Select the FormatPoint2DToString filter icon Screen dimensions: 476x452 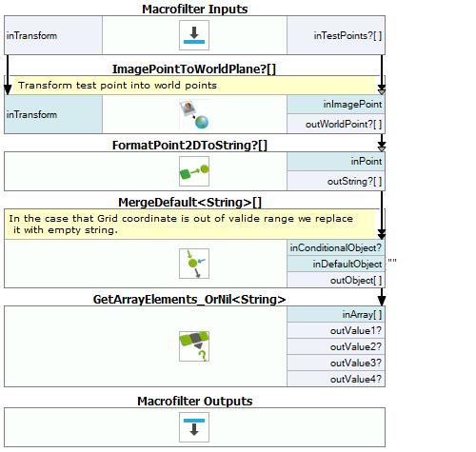(x=194, y=171)
